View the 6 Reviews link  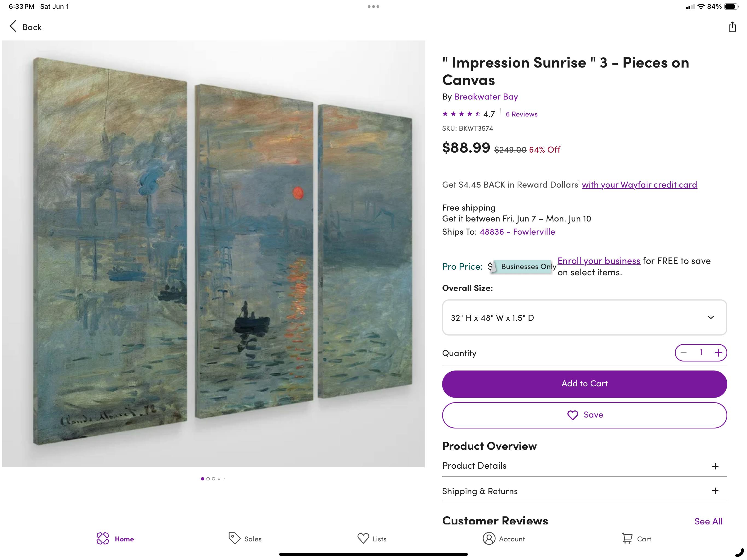[521, 114]
